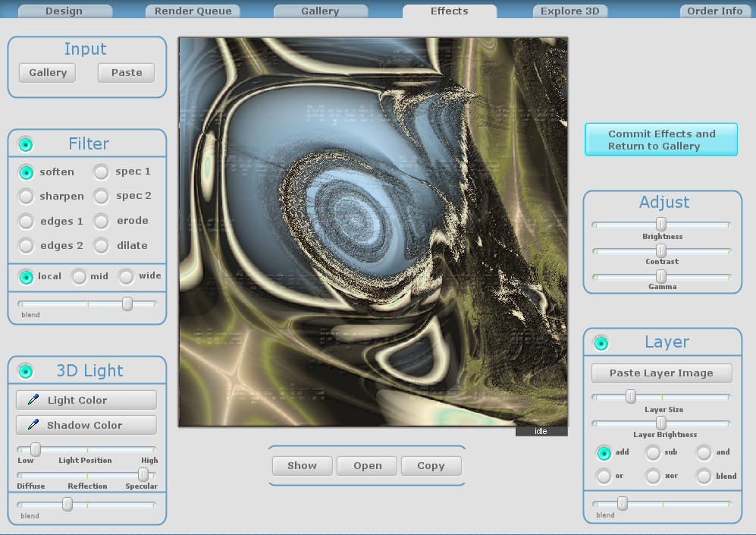Screen dimensions: 756x535
Task: Choose the erode filter radio button
Action: pos(102,222)
